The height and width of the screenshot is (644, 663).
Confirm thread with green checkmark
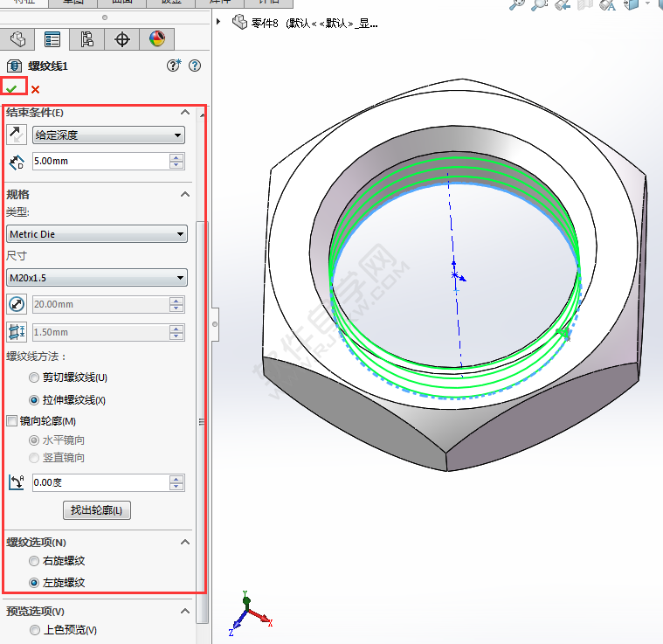[11, 89]
